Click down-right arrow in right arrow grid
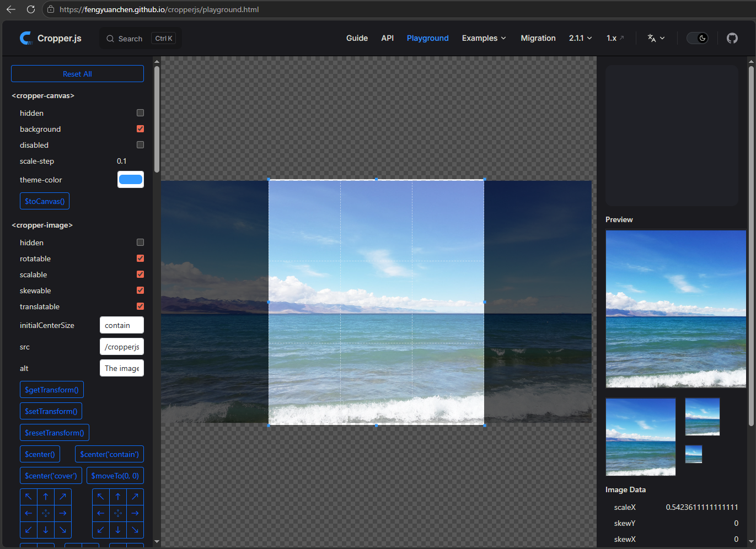 click(135, 530)
